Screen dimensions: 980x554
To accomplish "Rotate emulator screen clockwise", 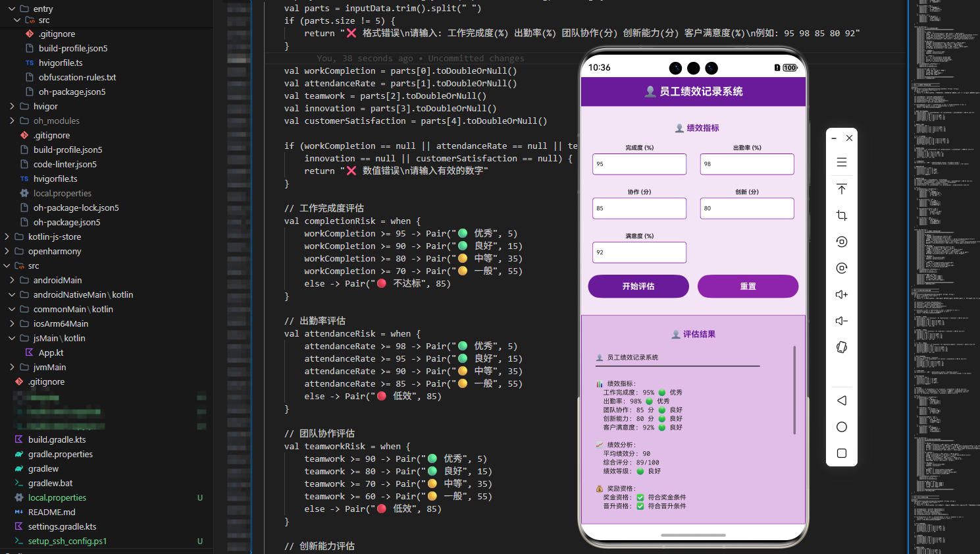I will [841, 268].
